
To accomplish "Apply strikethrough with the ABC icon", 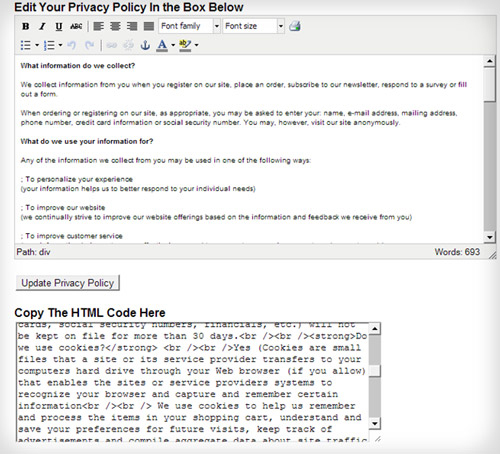I will [x=76, y=26].
